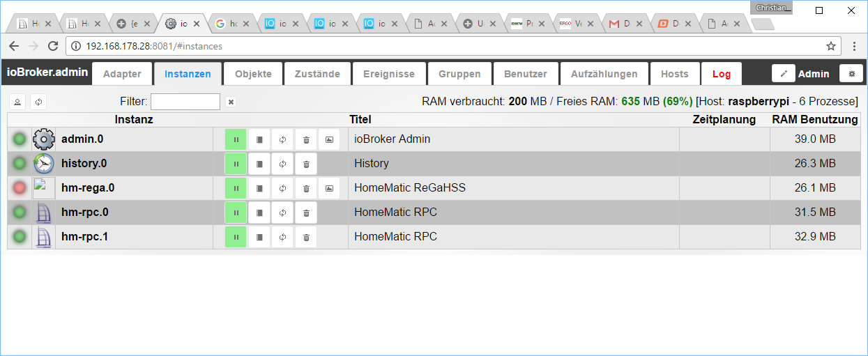Restart the hm-rpc.0 instance
Image resolution: width=868 pixels, height=356 pixels.
282,212
